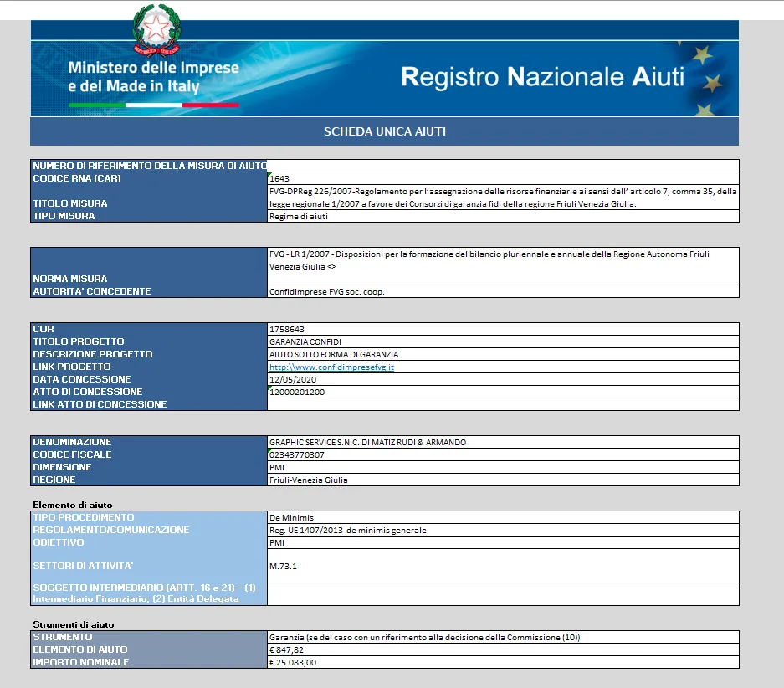Click the Ministero delle Imprese heading
784x688 pixels.
point(153,76)
